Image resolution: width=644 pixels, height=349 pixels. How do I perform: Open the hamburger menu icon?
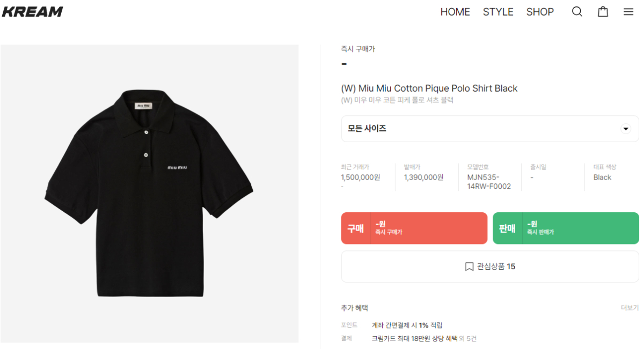click(x=628, y=12)
